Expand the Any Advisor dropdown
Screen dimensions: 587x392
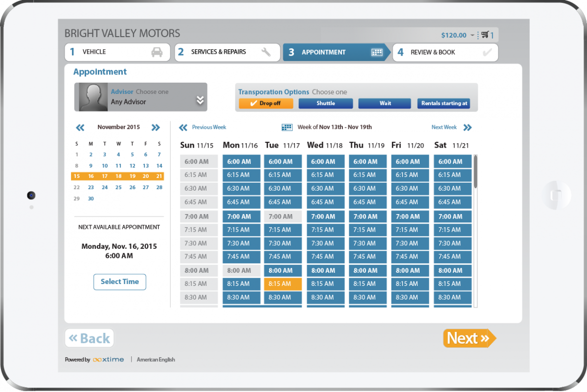point(200,100)
